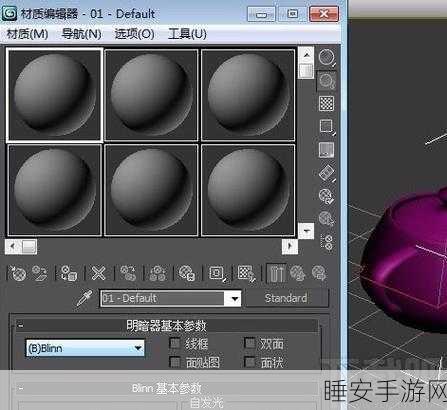
Task: Enable the 面贴图 (Face Map) checkbox
Action: [175, 362]
